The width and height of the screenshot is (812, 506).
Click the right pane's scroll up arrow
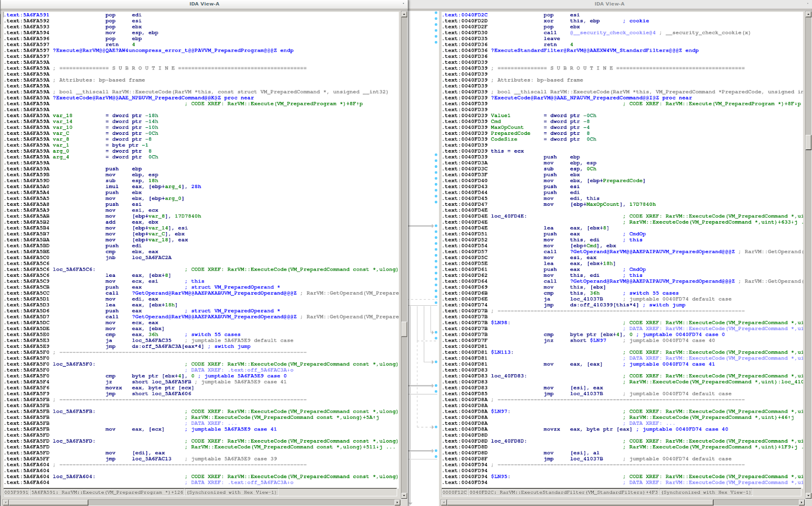808,14
